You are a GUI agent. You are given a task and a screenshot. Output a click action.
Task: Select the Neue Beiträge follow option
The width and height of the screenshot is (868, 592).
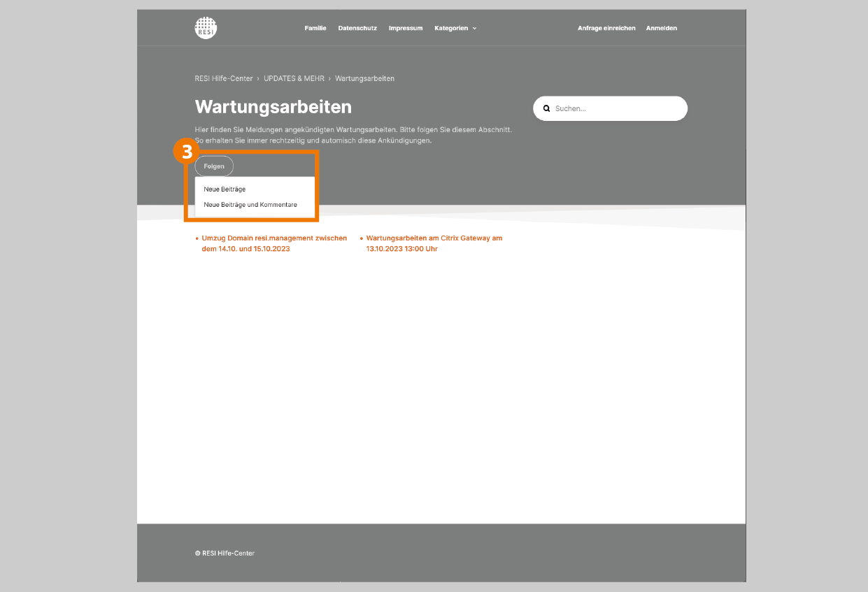225,189
